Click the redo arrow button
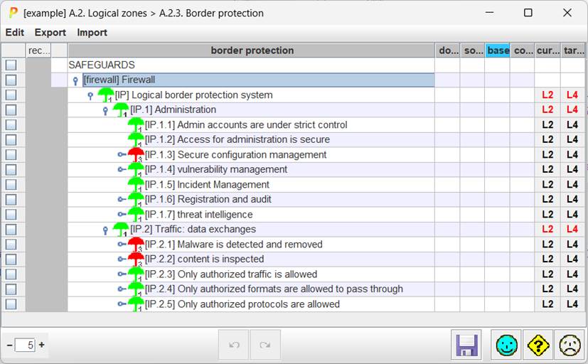 click(x=265, y=345)
